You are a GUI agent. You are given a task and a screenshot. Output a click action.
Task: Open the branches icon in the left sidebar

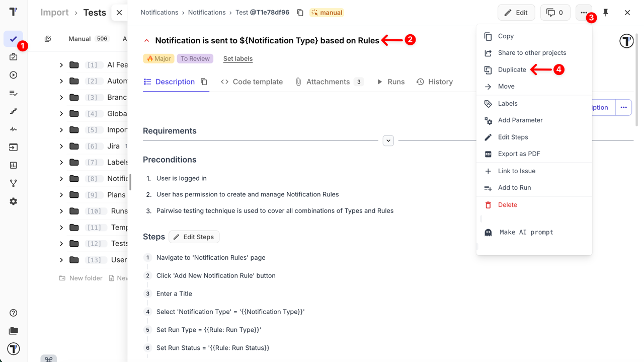tap(14, 183)
